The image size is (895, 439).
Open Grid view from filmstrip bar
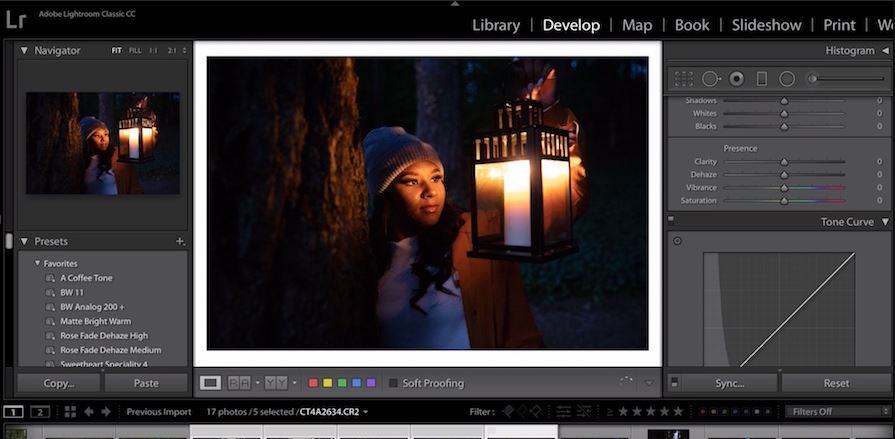click(70, 412)
